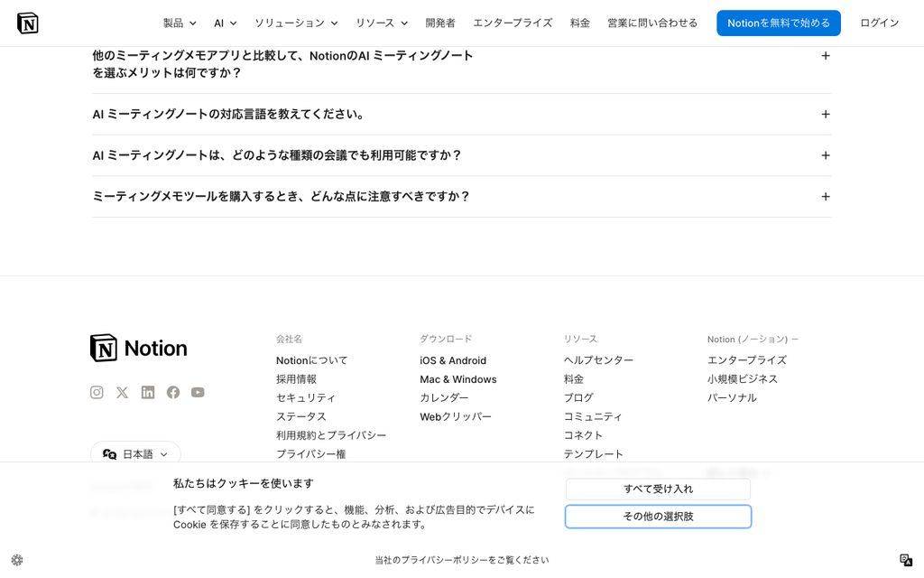Click その他の選択肢 cookie button

tap(658, 517)
